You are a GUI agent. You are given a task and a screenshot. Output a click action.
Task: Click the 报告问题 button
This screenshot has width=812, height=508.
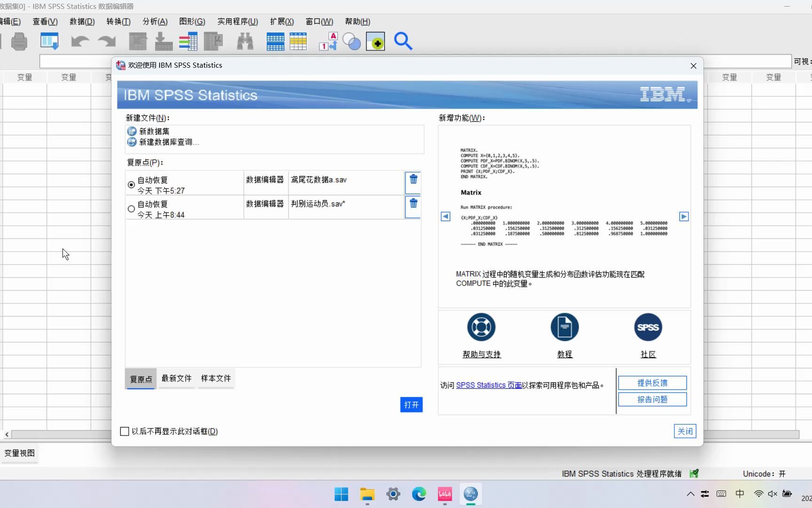pos(652,399)
